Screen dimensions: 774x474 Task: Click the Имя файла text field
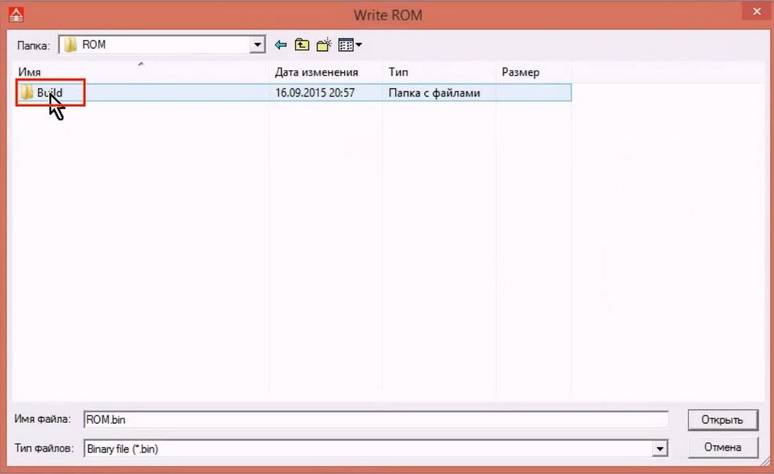[x=375, y=420]
